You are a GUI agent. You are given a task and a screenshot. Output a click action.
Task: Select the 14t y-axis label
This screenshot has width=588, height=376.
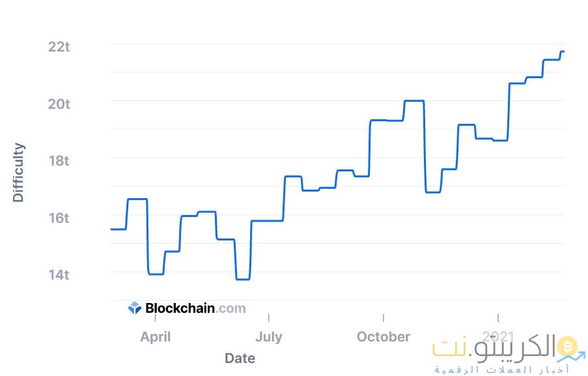(x=59, y=274)
